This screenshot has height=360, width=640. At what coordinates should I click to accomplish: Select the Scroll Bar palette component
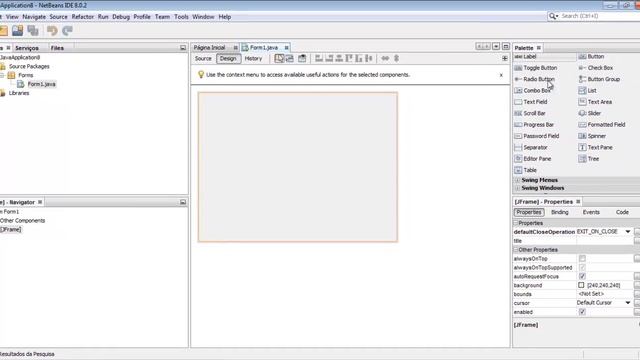(x=530, y=113)
